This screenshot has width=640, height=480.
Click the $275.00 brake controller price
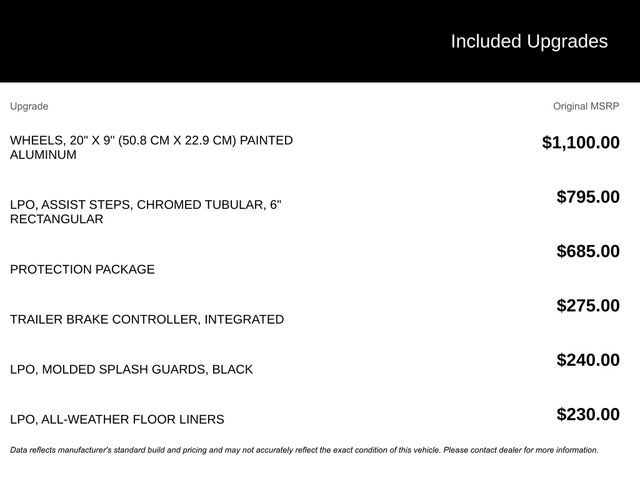pyautogui.click(x=588, y=306)
